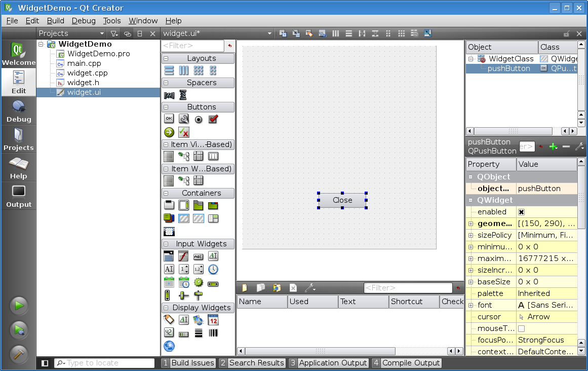Choose the Horizontal Spacer icon
This screenshot has height=371, width=588.
click(x=169, y=95)
